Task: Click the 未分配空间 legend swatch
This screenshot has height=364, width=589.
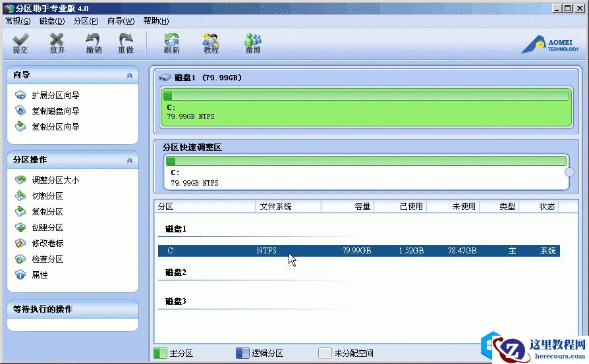Action: [x=325, y=353]
